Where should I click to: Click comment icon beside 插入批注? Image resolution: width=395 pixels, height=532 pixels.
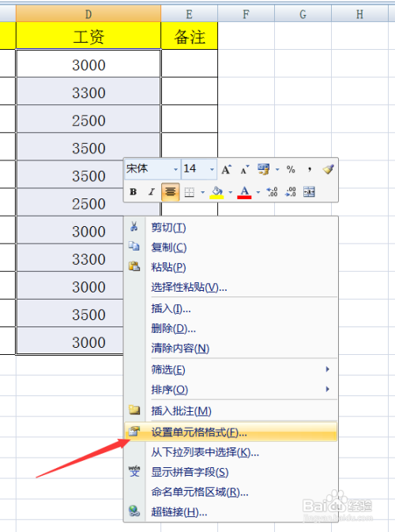(134, 409)
